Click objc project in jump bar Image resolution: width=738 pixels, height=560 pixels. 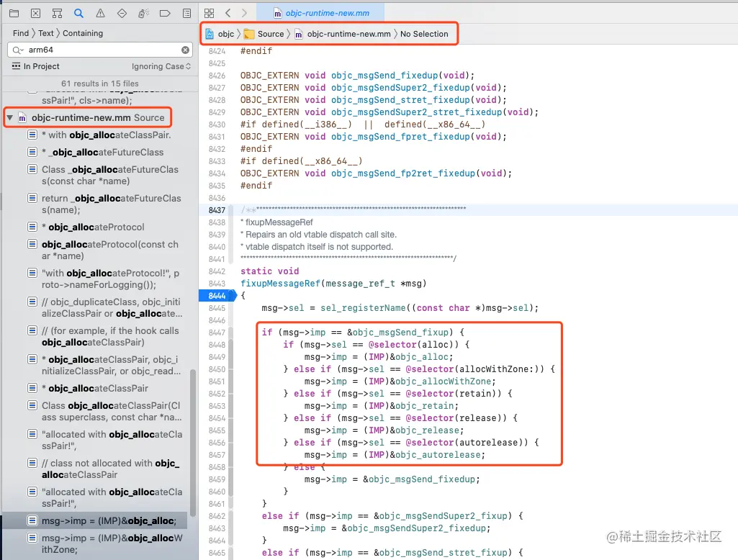(220, 34)
